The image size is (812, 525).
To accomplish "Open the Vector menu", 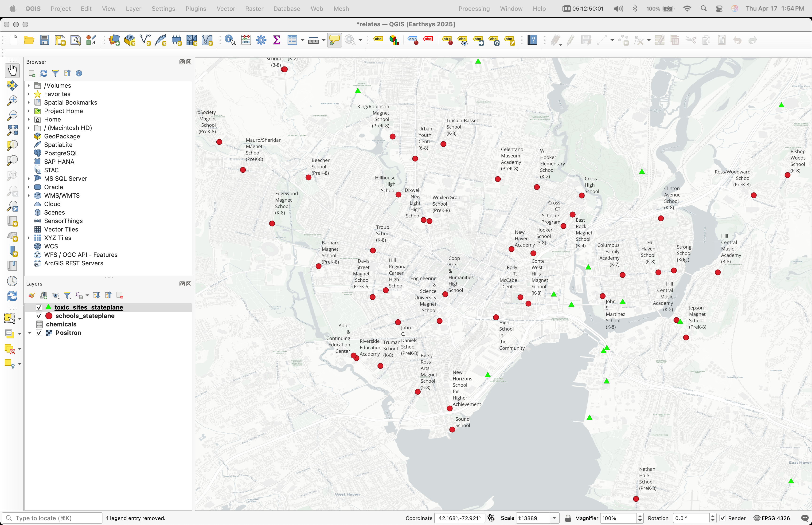I will (x=226, y=8).
